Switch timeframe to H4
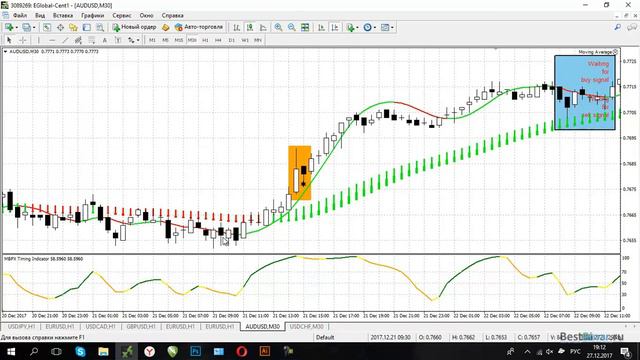Viewport: 640px width, 360px height. 218,40
